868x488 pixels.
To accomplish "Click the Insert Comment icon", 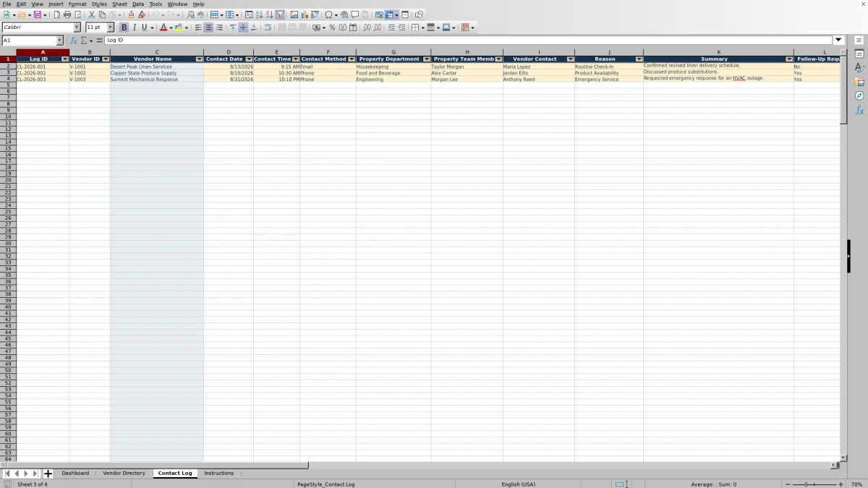I will pyautogui.click(x=354, y=14).
